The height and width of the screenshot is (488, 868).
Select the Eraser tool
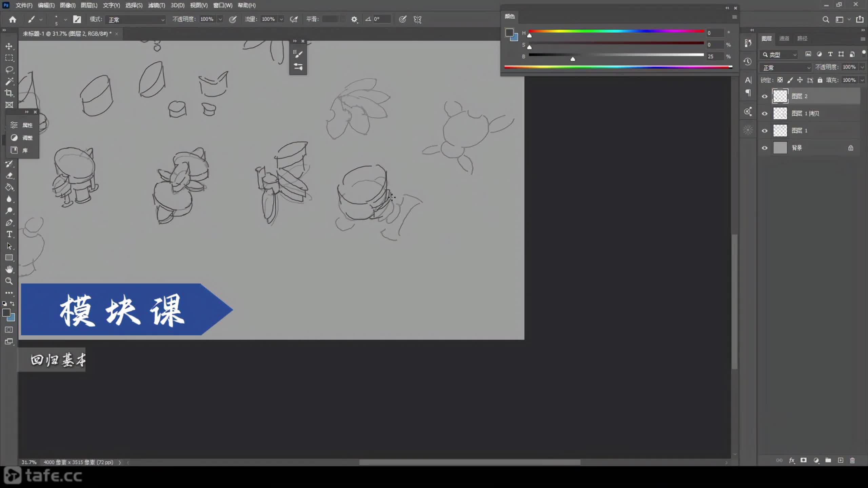point(9,176)
